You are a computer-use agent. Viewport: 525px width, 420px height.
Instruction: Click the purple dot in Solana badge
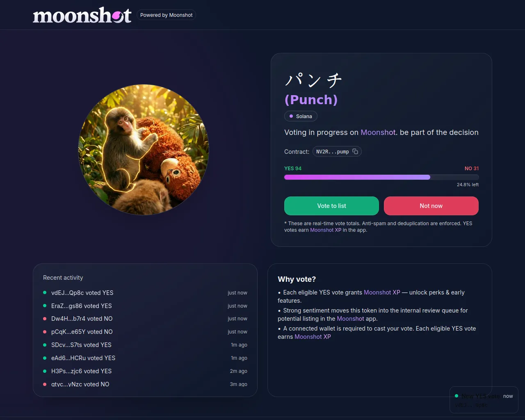[x=291, y=116]
